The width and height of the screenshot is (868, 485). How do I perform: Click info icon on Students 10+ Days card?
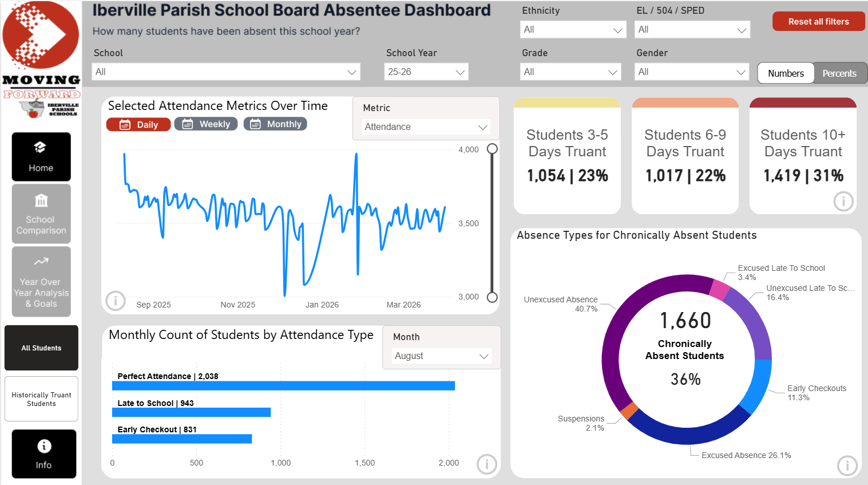[x=843, y=201]
